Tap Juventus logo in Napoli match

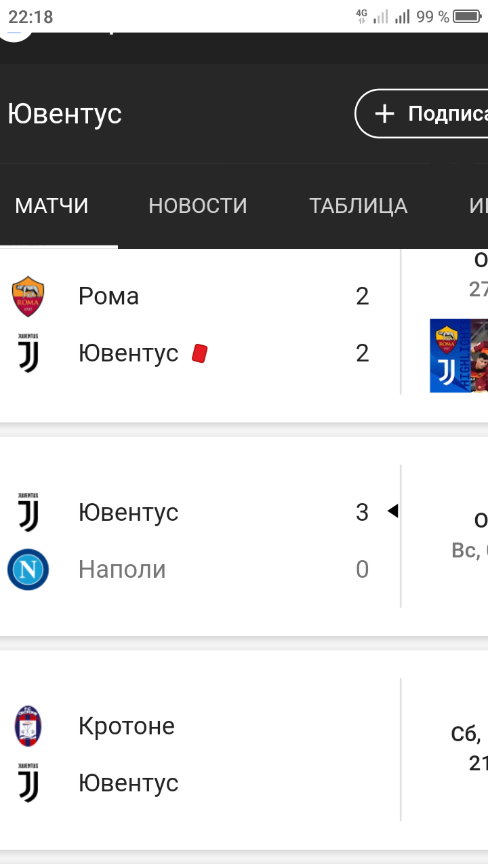pos(28,512)
